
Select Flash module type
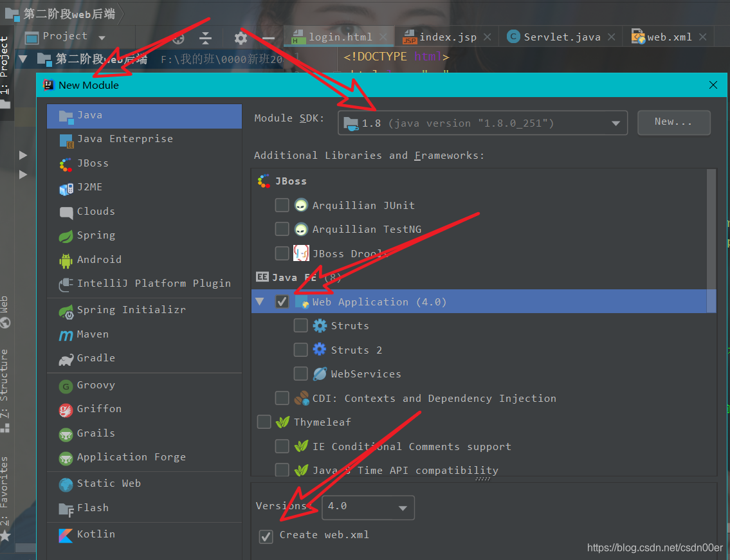click(144, 508)
